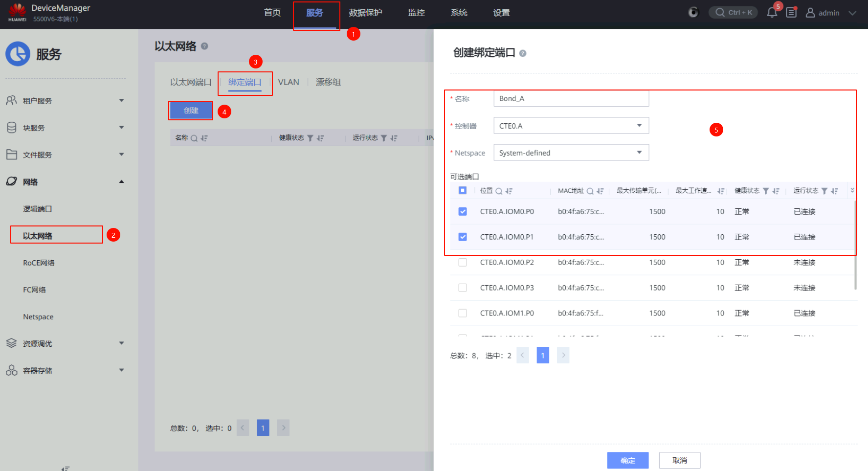The image size is (868, 471).
Task: Click search icon in 位置 column header
Action: point(499,191)
